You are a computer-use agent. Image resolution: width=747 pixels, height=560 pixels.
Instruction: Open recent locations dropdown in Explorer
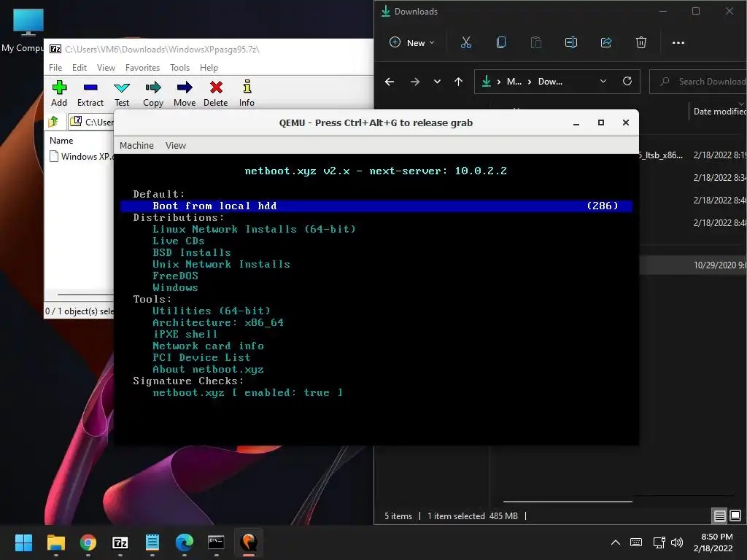click(x=437, y=82)
